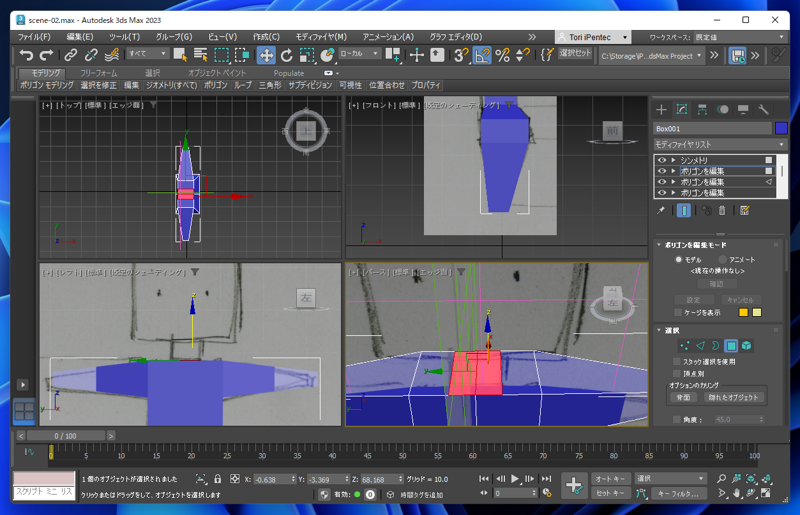Image resolution: width=800 pixels, height=515 pixels.
Task: Click the Configure Modifier Sets icon
Action: coord(745,210)
